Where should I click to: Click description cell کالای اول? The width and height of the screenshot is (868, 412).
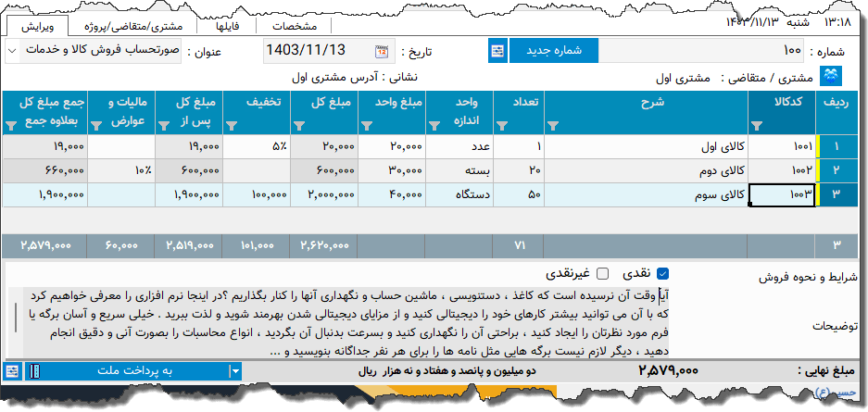(646, 146)
